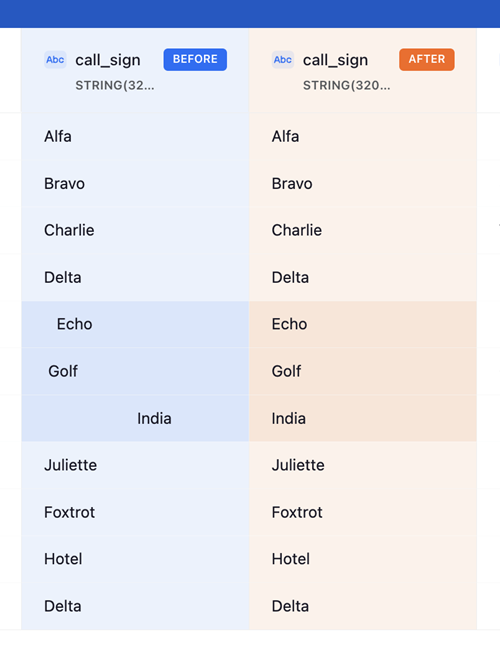Viewport: 500px width, 655px height.
Task: Select the Alfa cell in BEFORE column
Action: [x=135, y=137]
